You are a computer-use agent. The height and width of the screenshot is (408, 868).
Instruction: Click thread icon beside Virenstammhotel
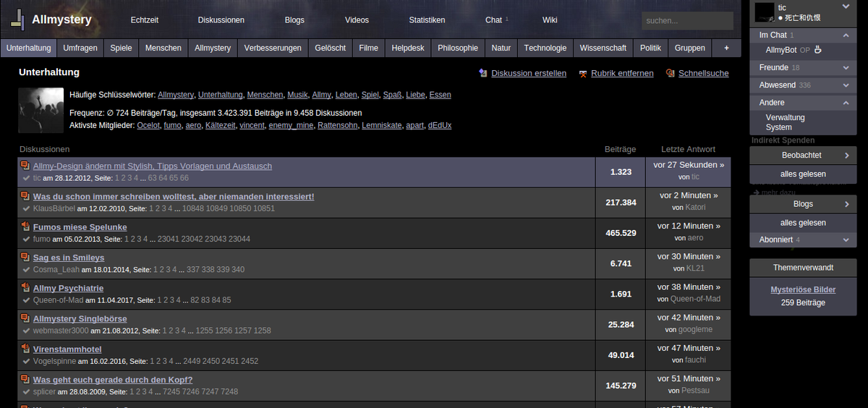25,349
